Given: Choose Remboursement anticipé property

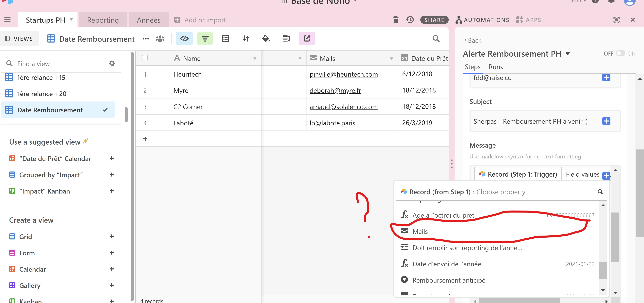Looking at the screenshot, I should [497, 280].
